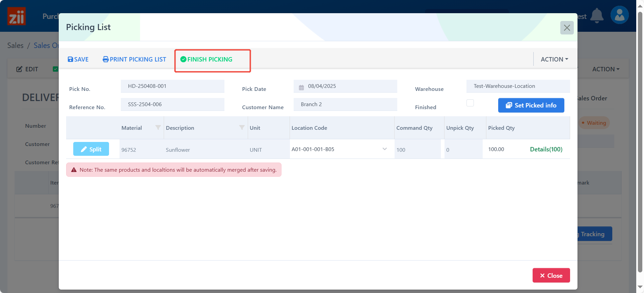Image resolution: width=644 pixels, height=293 pixels.
Task: Click the Zii logo
Action: point(17,16)
